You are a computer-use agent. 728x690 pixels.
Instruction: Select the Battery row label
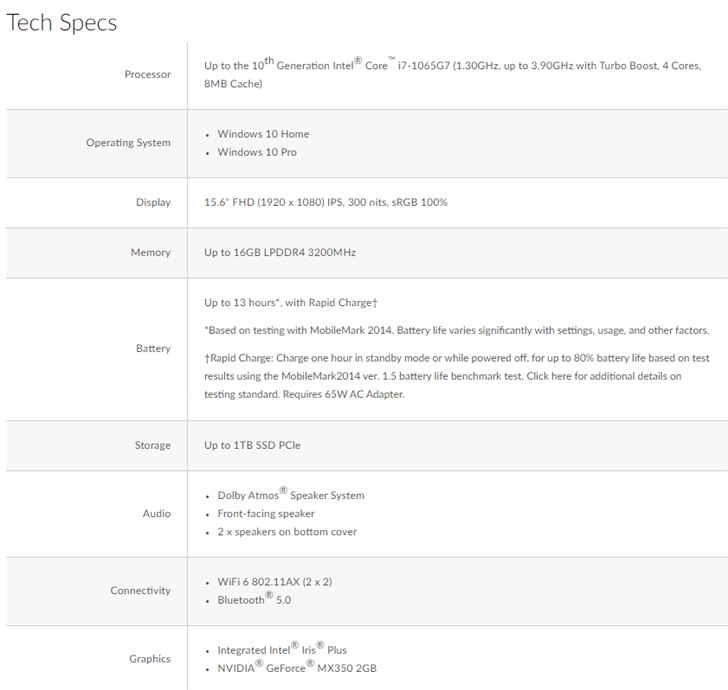(153, 349)
